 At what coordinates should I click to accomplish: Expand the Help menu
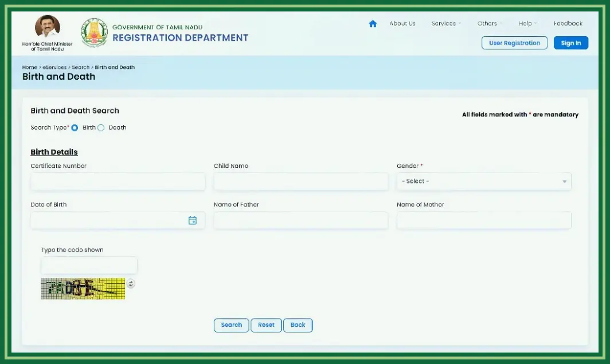527,24
